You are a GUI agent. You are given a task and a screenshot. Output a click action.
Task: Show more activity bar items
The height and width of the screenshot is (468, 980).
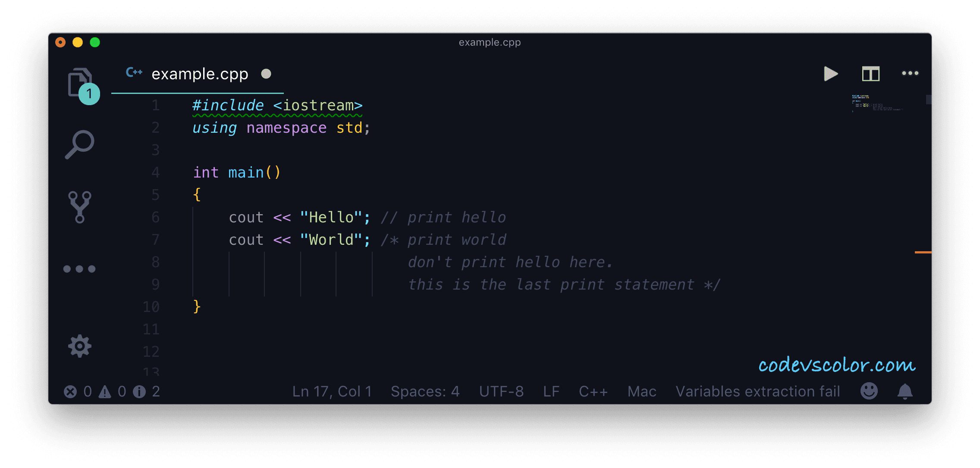(79, 269)
